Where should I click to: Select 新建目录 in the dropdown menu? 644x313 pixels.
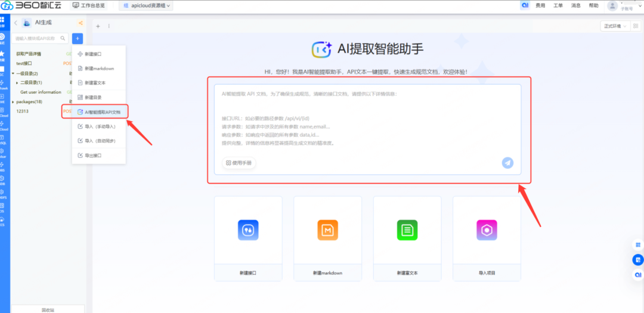point(98,97)
